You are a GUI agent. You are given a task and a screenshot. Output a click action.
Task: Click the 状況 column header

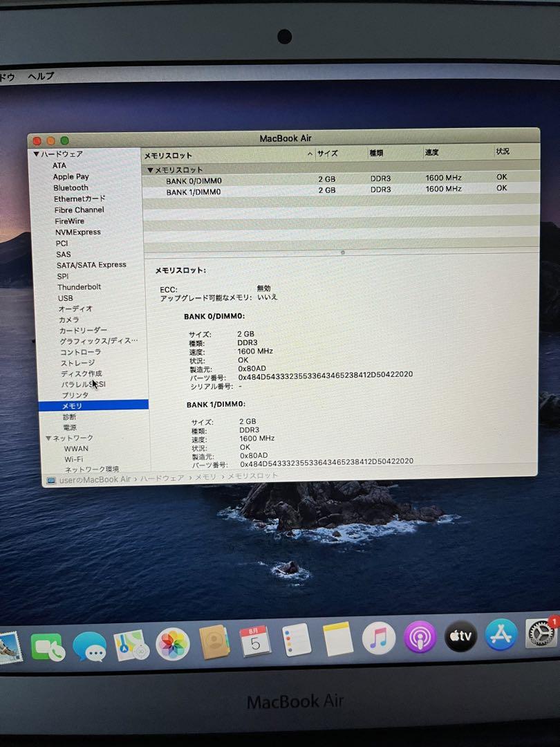(x=516, y=151)
